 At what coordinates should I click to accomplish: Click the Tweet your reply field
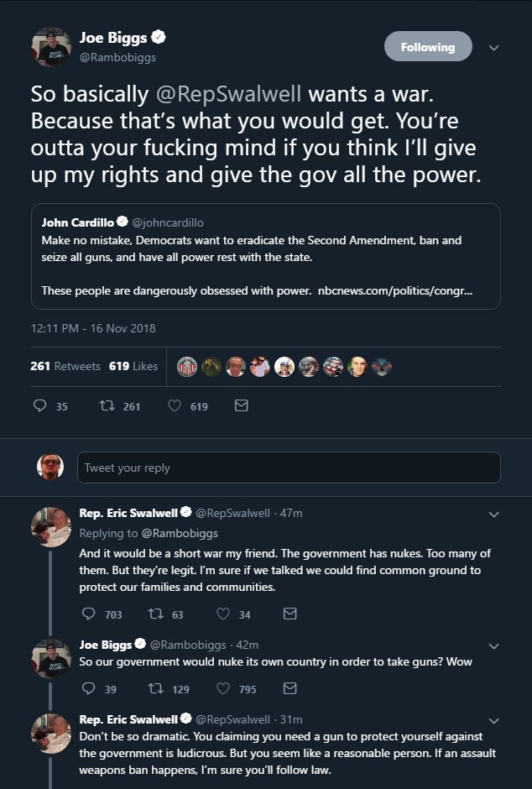click(x=289, y=467)
